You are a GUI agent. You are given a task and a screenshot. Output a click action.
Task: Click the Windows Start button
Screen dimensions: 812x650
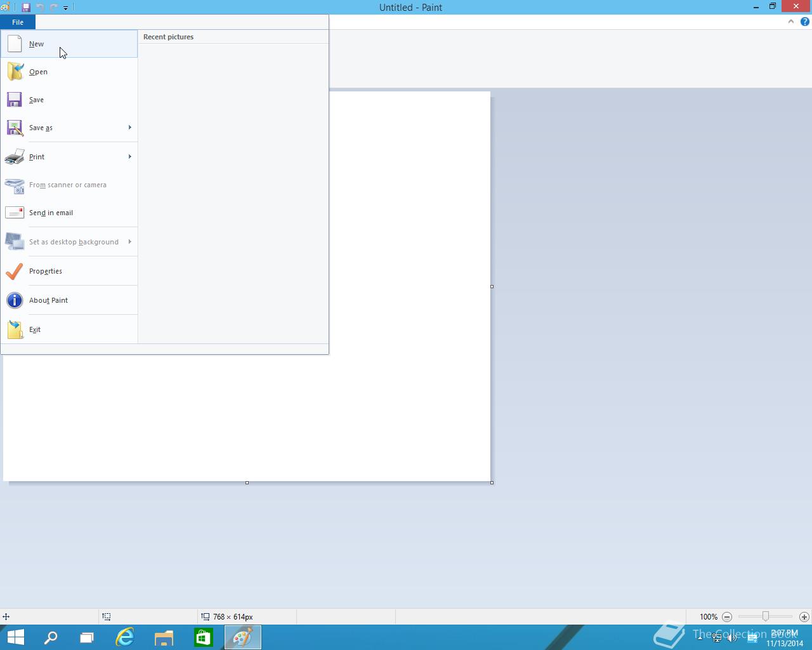pyautogui.click(x=15, y=637)
